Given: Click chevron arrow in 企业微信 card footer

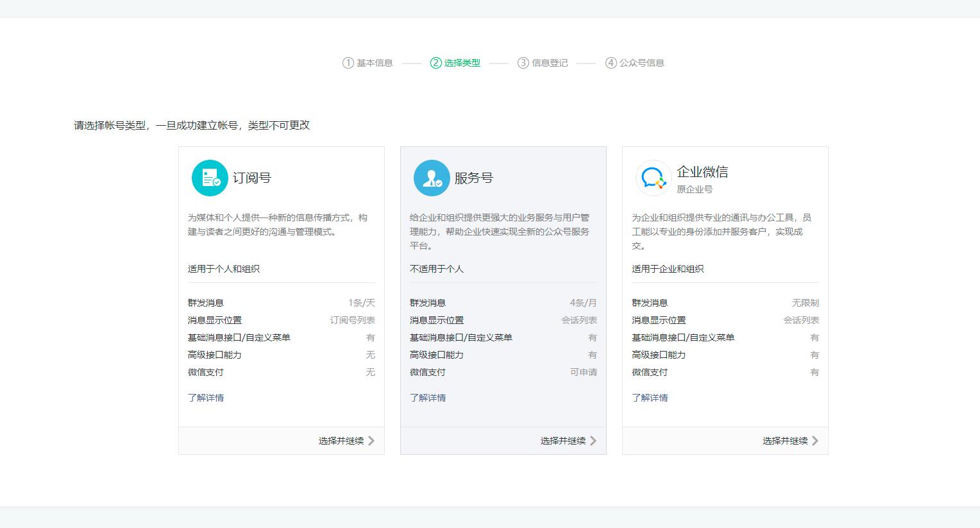Looking at the screenshot, I should [815, 441].
